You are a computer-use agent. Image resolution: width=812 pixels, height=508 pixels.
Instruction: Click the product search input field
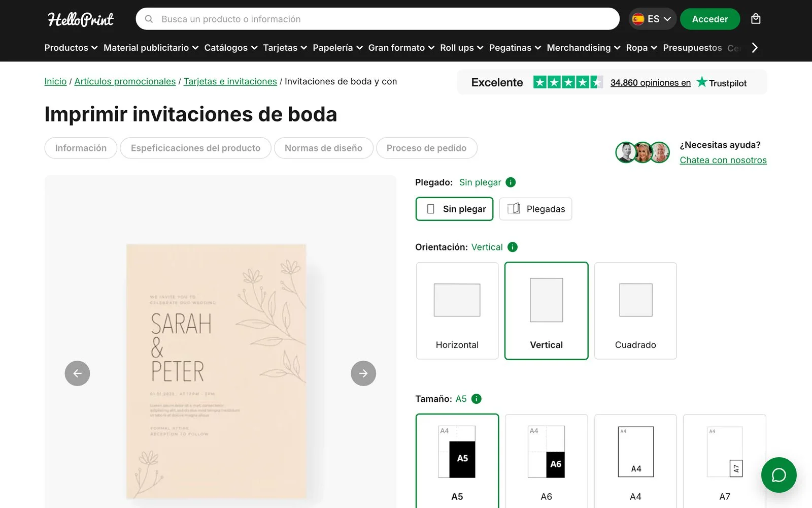point(378,19)
